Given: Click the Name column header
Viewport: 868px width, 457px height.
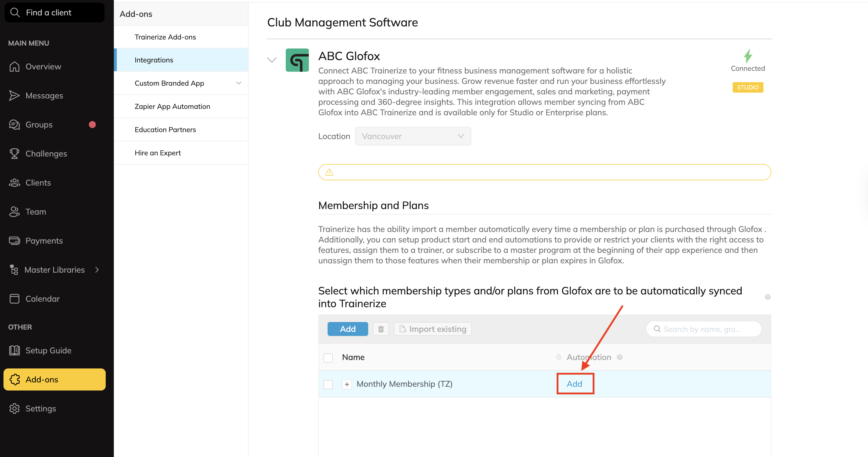Looking at the screenshot, I should [353, 357].
